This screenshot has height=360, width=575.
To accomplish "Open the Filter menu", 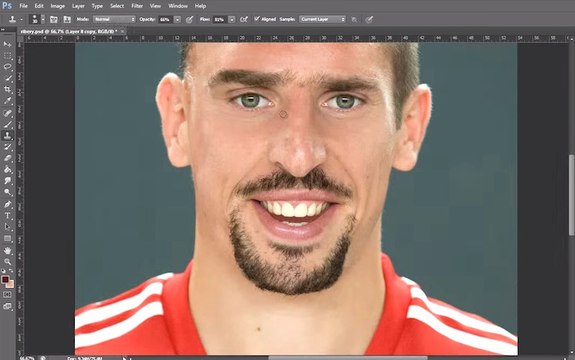I will pos(137,6).
